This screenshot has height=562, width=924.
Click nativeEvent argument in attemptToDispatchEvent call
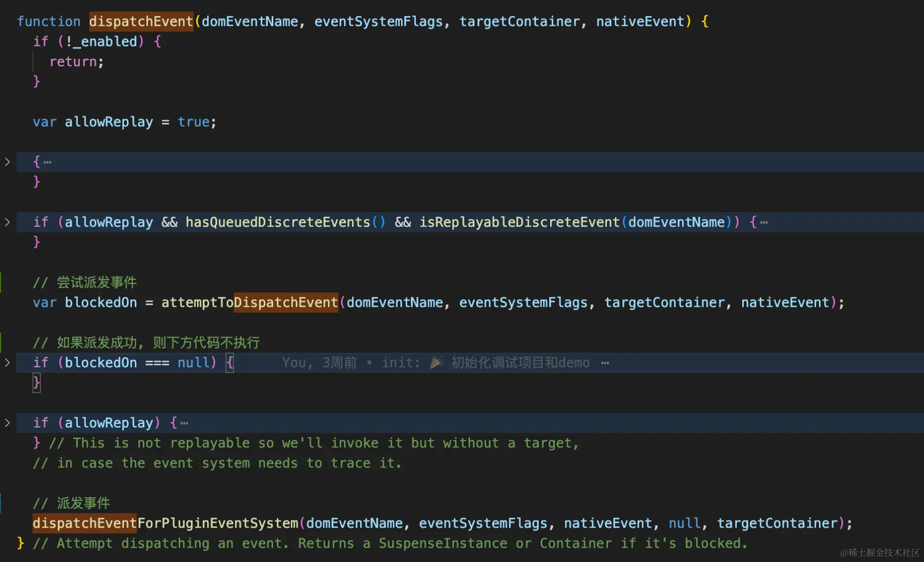[785, 302]
